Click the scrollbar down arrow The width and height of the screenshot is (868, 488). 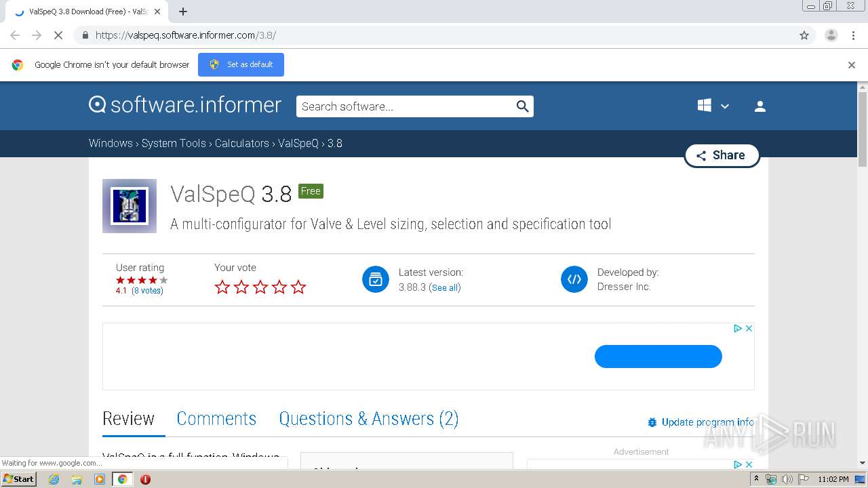(863, 464)
